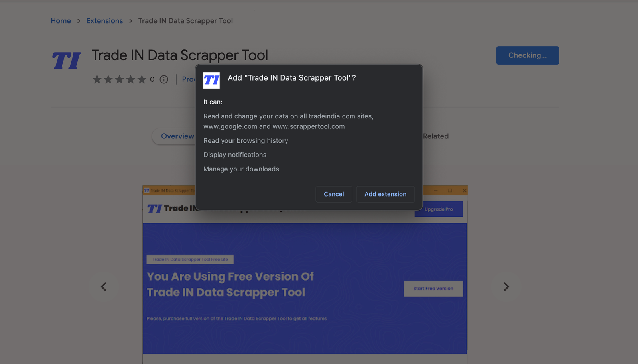638x364 pixels.
Task: Click the Trade IN Data Scrapper Tool breadcrumb text
Action: tap(185, 21)
